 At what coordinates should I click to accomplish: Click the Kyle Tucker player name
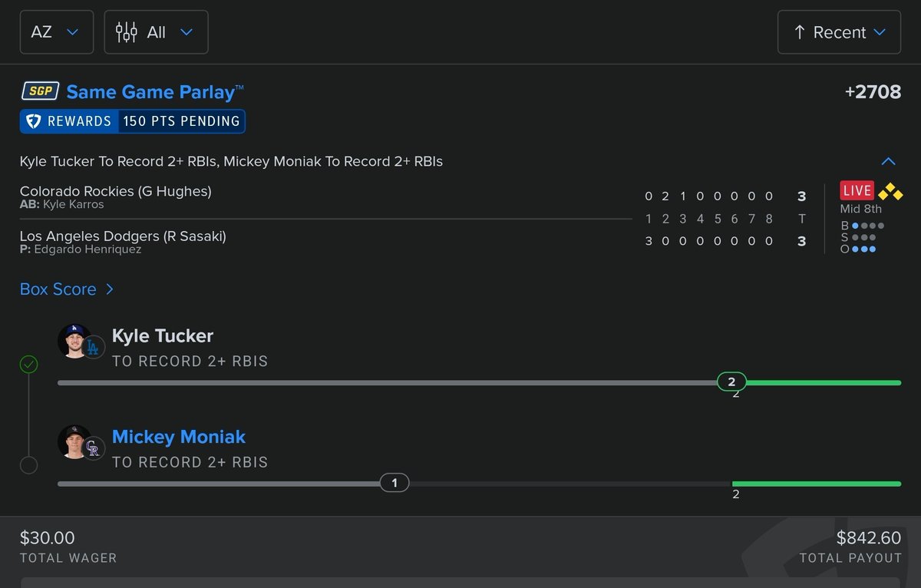point(163,335)
